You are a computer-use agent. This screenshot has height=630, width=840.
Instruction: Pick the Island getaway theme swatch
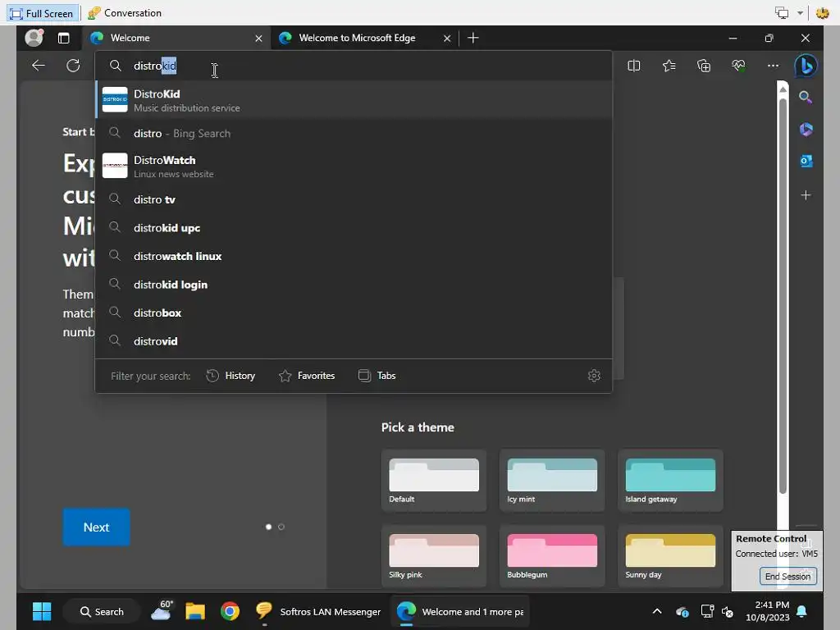click(x=670, y=480)
